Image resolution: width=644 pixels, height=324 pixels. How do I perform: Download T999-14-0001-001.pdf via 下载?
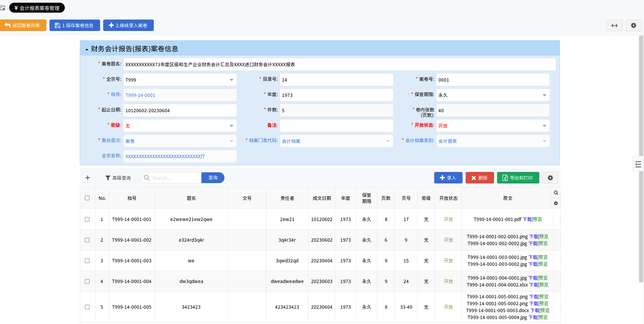527,219
